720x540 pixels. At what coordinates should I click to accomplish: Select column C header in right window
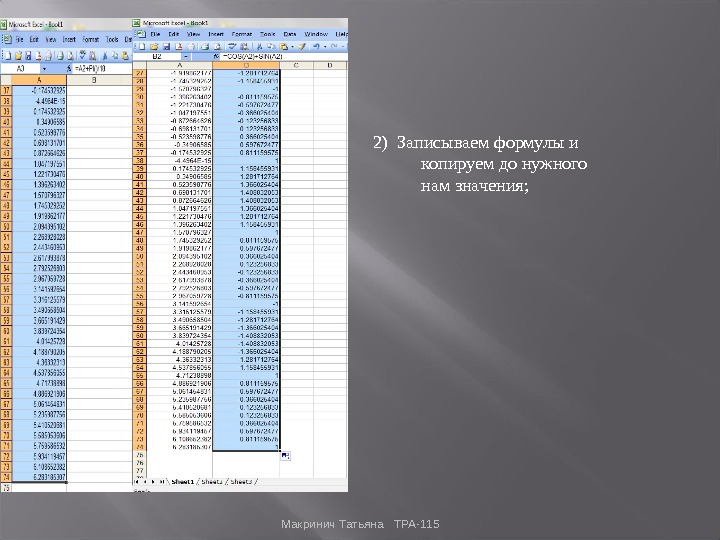click(x=296, y=65)
